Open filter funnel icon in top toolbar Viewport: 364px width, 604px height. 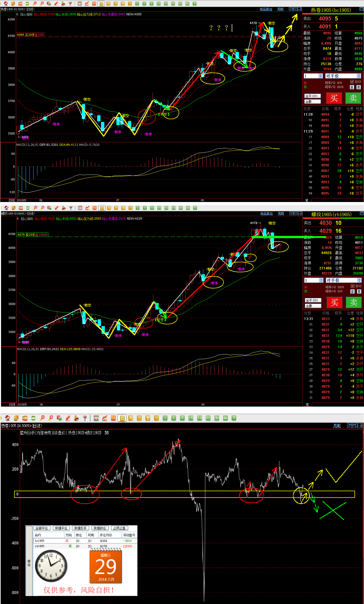click(x=70, y=4)
